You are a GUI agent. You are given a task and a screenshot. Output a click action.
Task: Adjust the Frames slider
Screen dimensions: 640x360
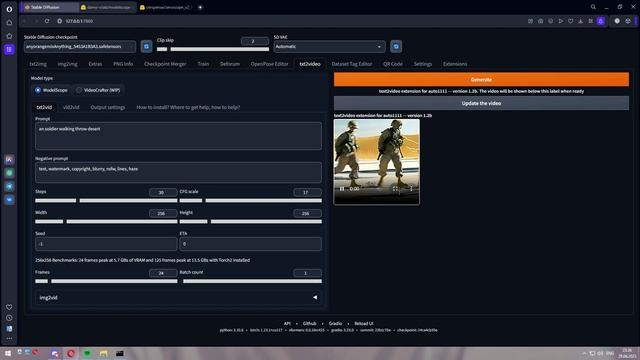click(x=106, y=281)
